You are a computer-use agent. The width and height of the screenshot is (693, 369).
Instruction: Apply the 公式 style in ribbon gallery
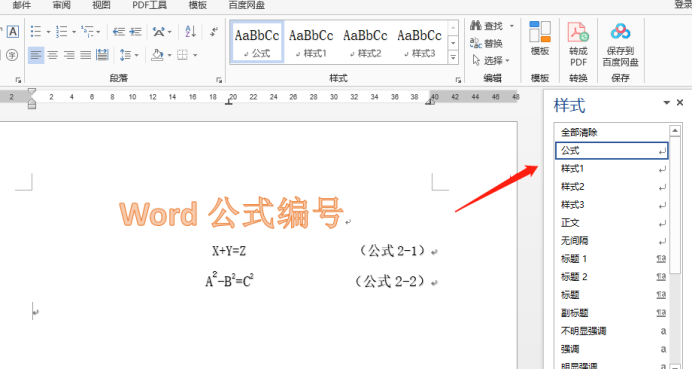pos(257,42)
